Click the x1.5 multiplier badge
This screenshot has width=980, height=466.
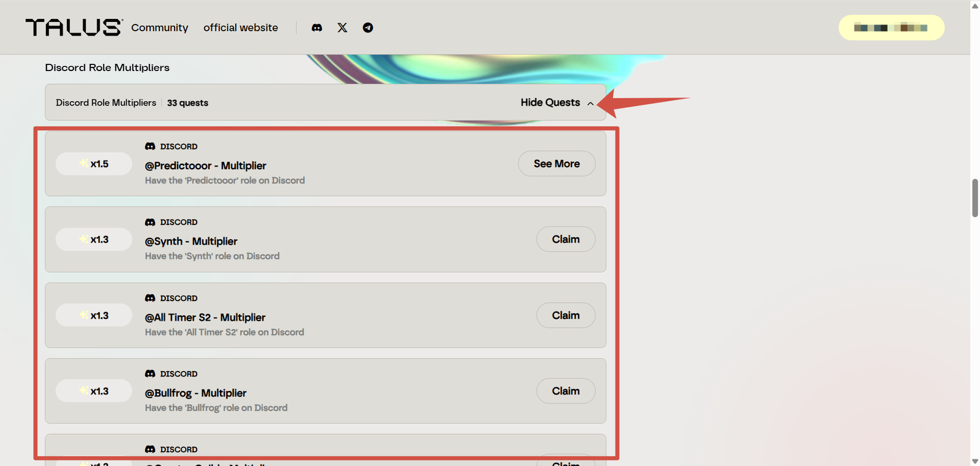pyautogui.click(x=94, y=164)
